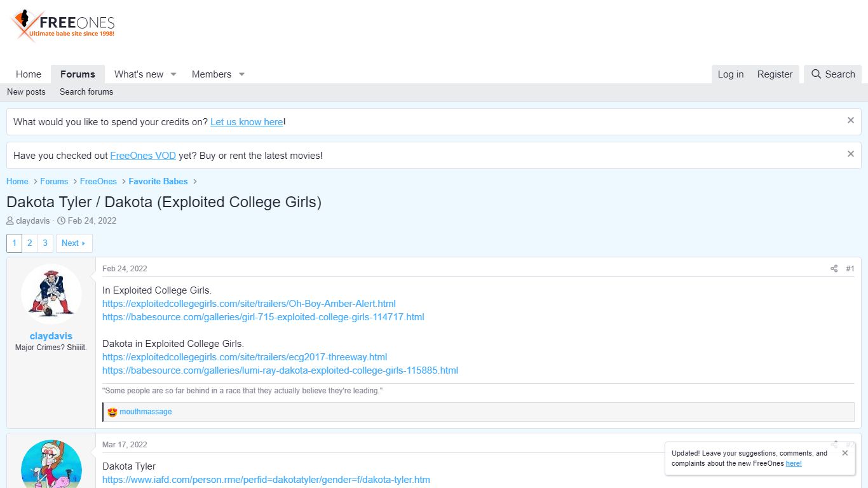Click the Next page button
868x488 pixels.
[74, 243]
